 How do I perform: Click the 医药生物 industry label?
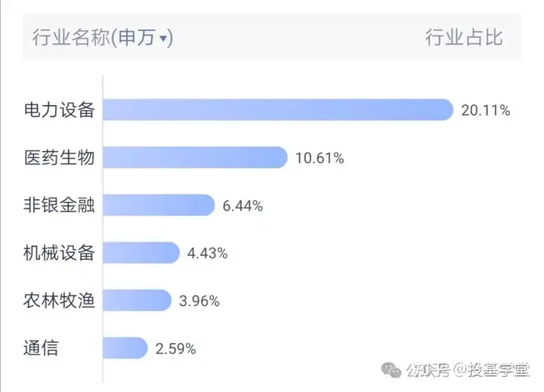click(60, 158)
